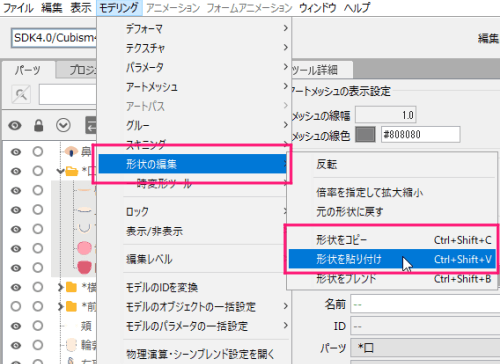Toggle the lock circle on the *横 folder row
Viewport: 500px width, 364px height.
38,287
